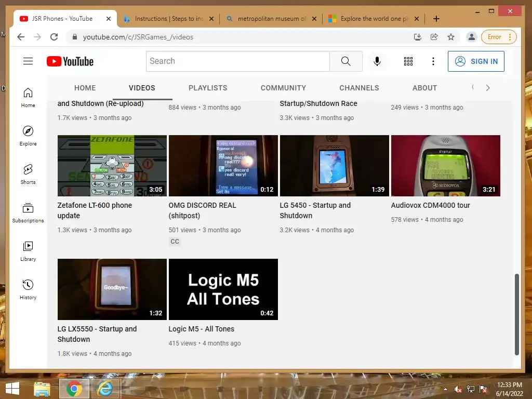The width and height of the screenshot is (532, 399).
Task: Click the Chrome taskbar icon
Action: coord(74,389)
